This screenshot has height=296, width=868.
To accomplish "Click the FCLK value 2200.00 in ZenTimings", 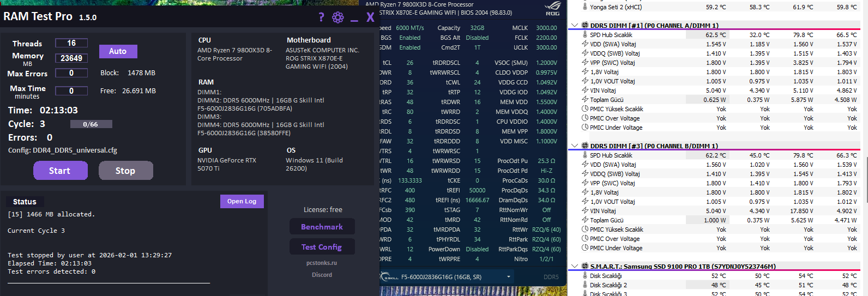I will (546, 38).
